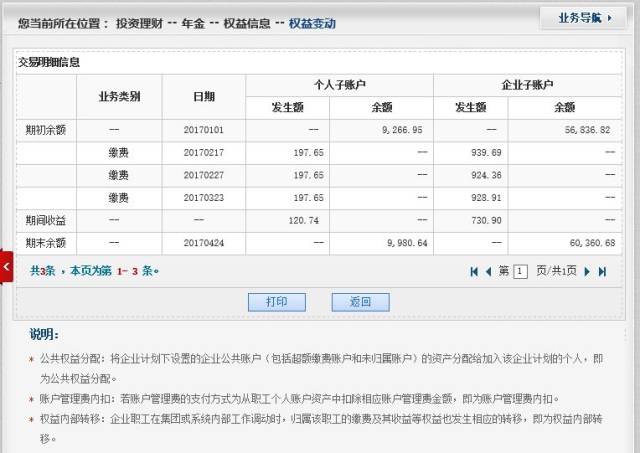The width and height of the screenshot is (640, 453).
Task: Select the 期末余额 row label
Action: (46, 243)
